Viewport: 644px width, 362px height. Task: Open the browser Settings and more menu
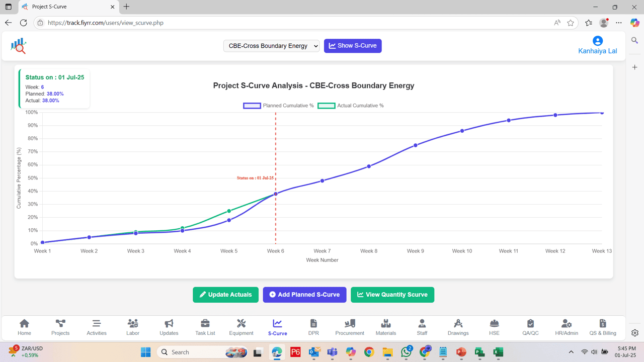[x=618, y=23]
